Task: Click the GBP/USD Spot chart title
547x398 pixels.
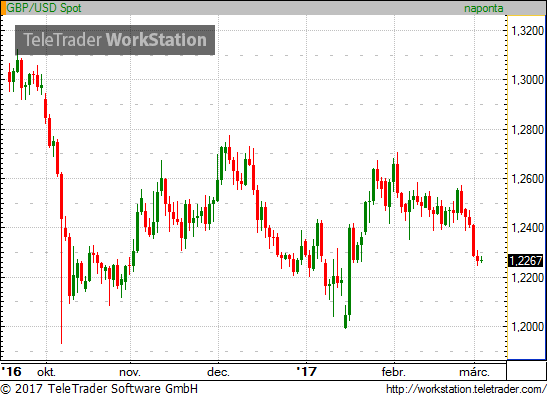Action: (x=44, y=8)
